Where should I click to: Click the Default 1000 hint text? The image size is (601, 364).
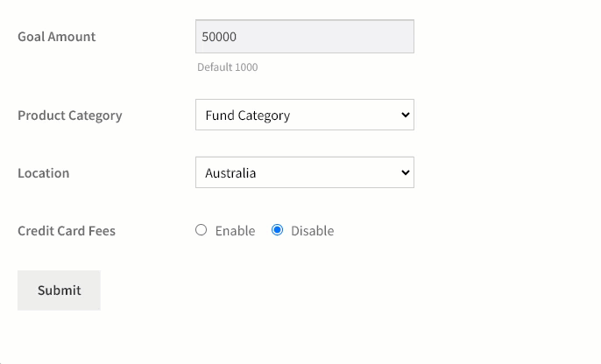(227, 67)
